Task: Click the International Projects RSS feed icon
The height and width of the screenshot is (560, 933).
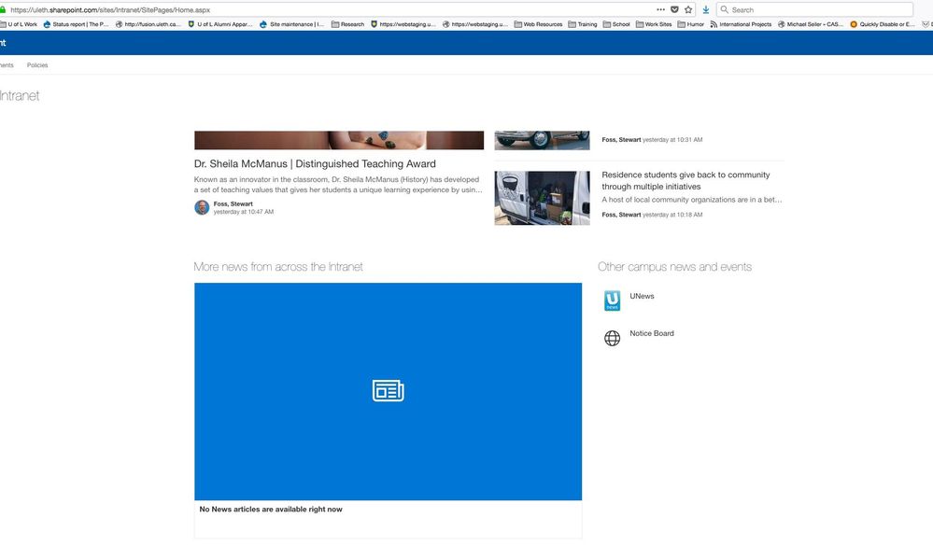Action: 715,23
